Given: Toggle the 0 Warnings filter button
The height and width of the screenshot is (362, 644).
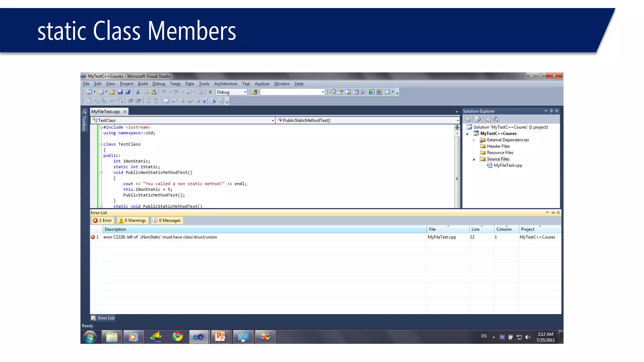Looking at the screenshot, I should click(132, 221).
